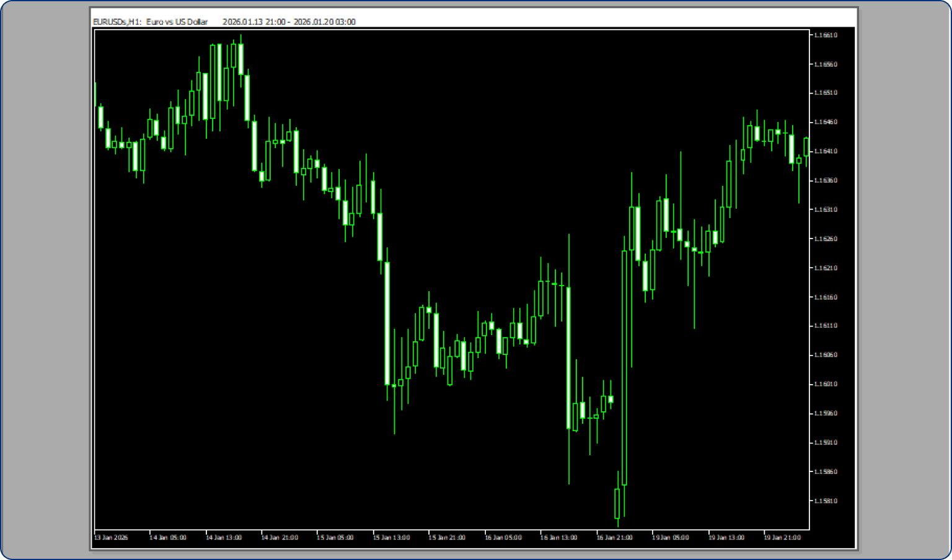Click the last candlestick at chart's right edge
This screenshot has height=560, width=952.
pos(806,147)
